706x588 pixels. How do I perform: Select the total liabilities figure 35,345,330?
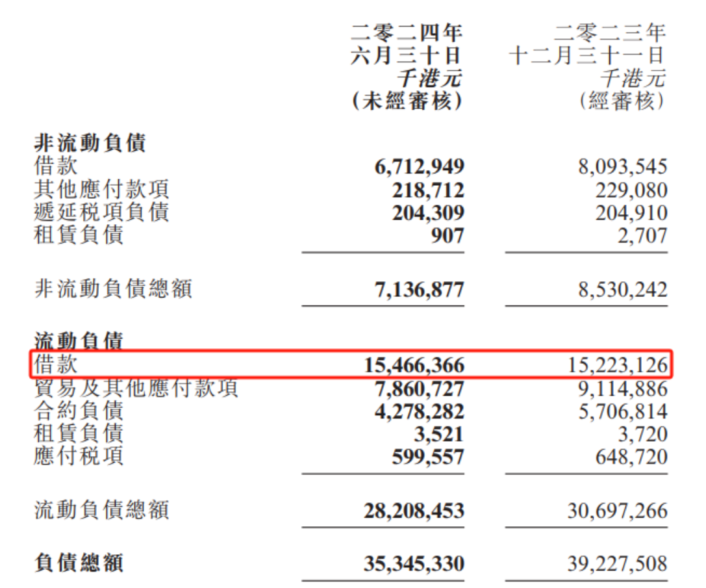(x=414, y=564)
